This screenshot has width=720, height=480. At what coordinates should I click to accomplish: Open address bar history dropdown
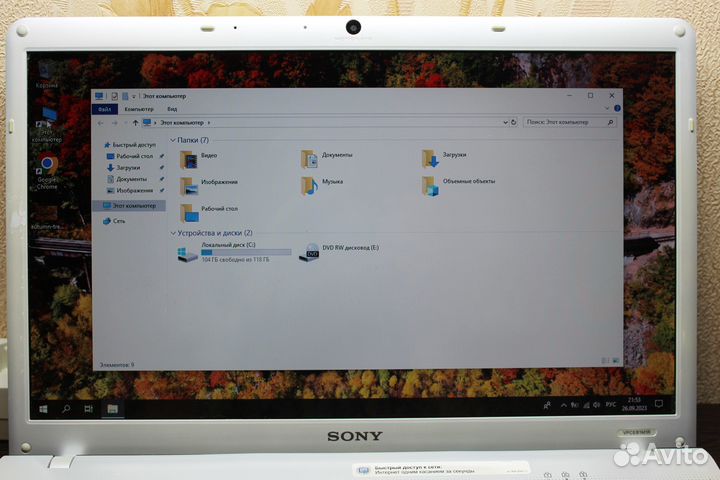(505, 122)
